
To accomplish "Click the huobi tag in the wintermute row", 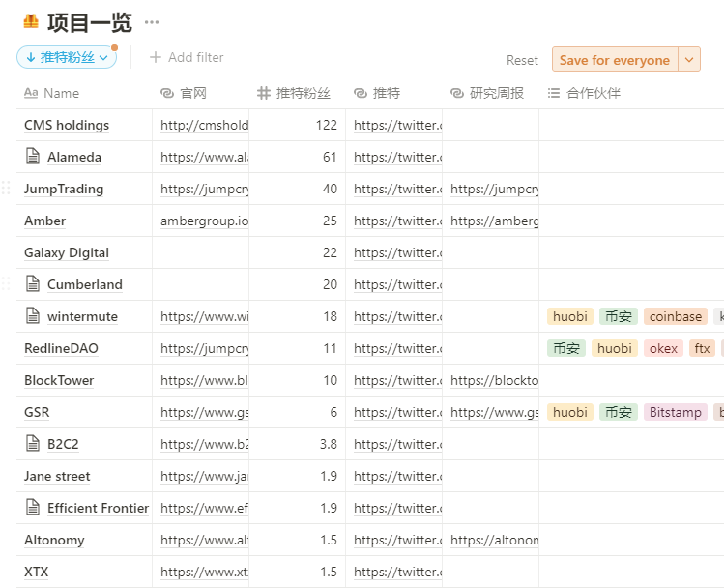I will [570, 316].
